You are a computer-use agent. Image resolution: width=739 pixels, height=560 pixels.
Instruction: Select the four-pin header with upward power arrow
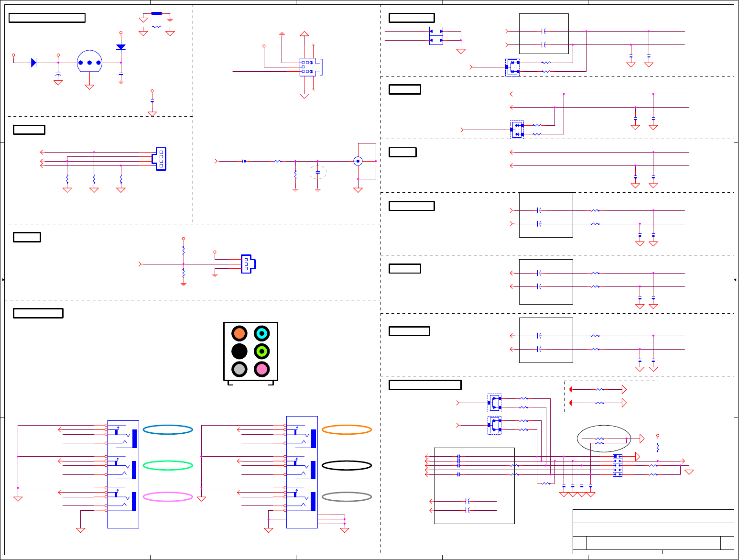[311, 67]
